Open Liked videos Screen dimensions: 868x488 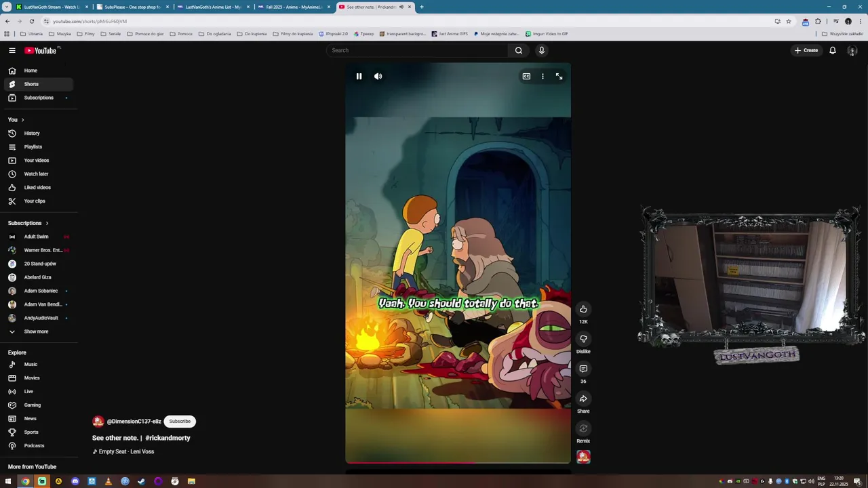pyautogui.click(x=39, y=188)
